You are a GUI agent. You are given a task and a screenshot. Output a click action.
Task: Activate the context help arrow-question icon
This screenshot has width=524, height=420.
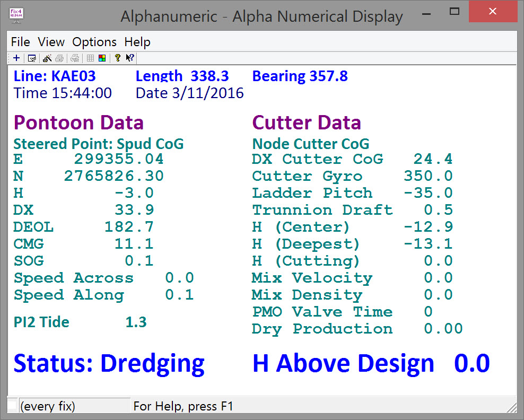pyautogui.click(x=129, y=58)
